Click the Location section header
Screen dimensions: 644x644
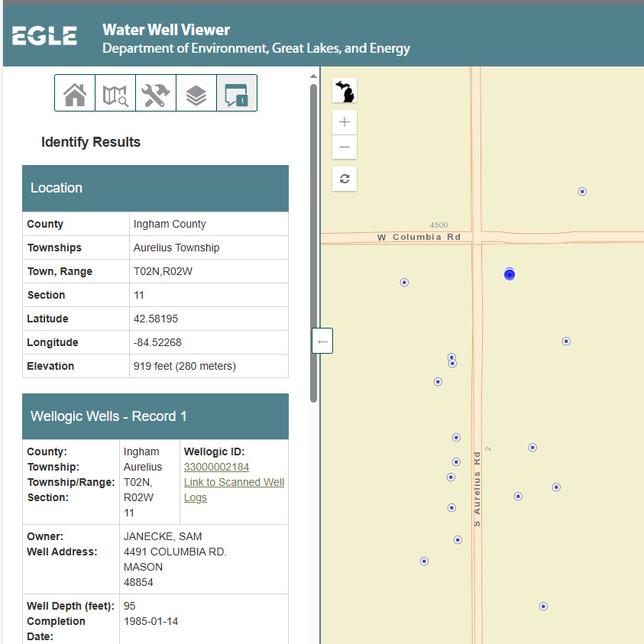[155, 188]
